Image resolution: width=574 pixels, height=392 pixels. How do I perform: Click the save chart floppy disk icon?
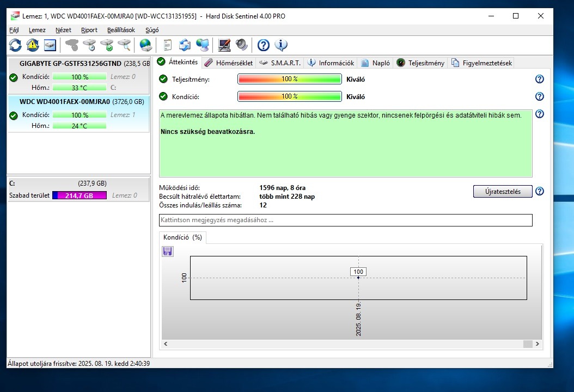click(x=168, y=252)
